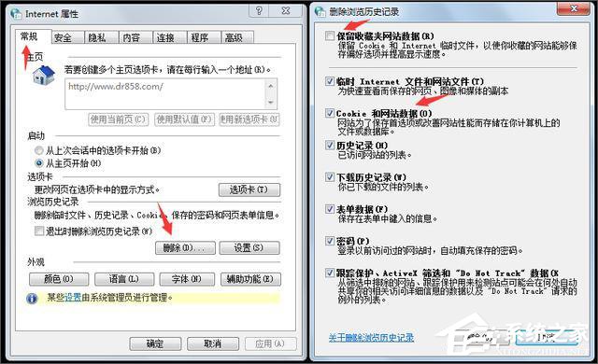Open 关于删除浏览历史记录 link
The image size is (598, 364).
click(x=371, y=338)
